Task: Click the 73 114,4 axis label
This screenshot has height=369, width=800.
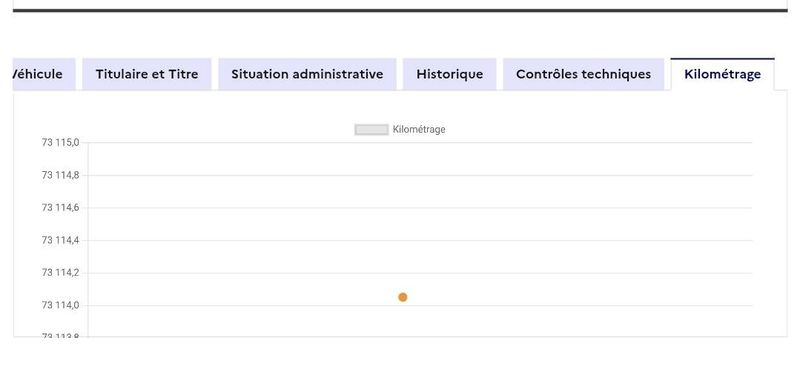Action: coord(60,240)
